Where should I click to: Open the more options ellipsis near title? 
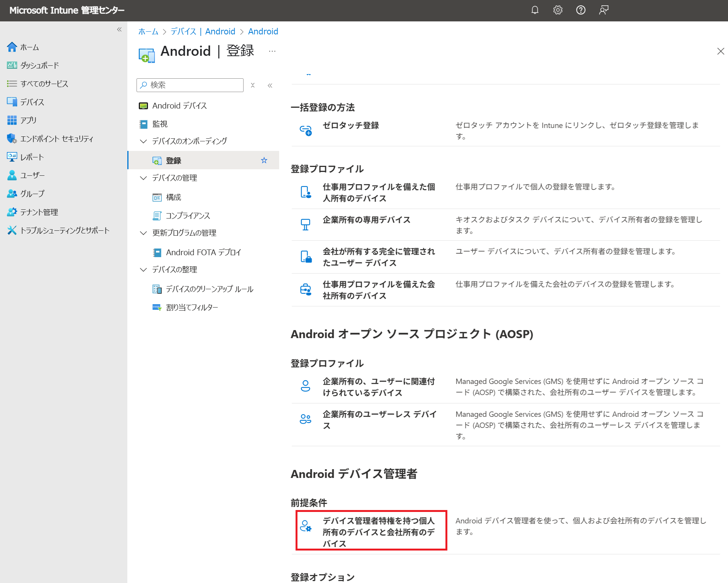[x=272, y=51]
